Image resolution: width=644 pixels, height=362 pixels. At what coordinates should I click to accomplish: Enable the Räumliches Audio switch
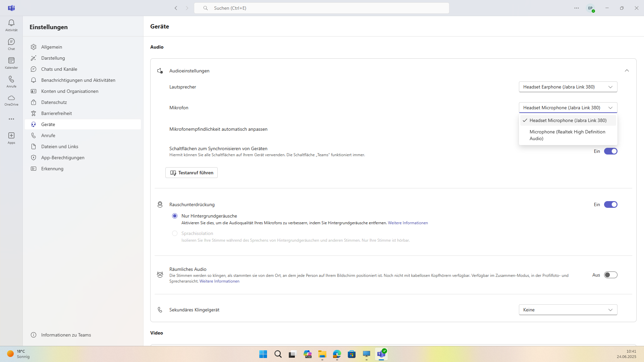click(610, 275)
